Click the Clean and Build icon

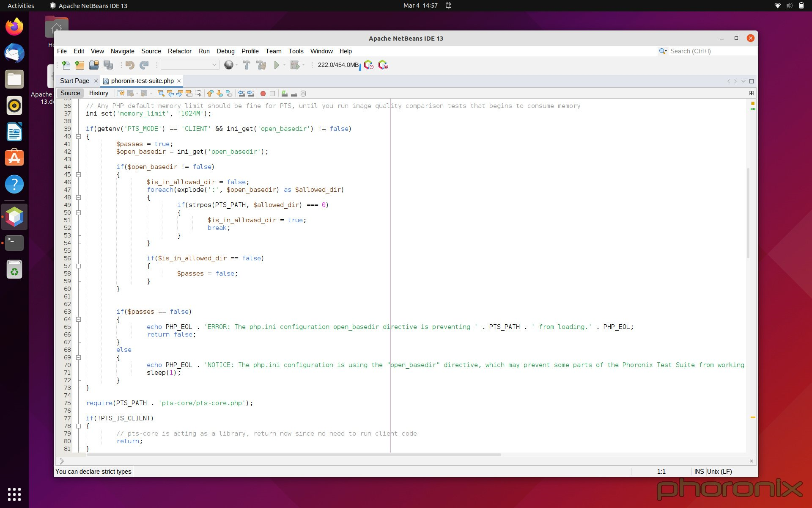261,65
